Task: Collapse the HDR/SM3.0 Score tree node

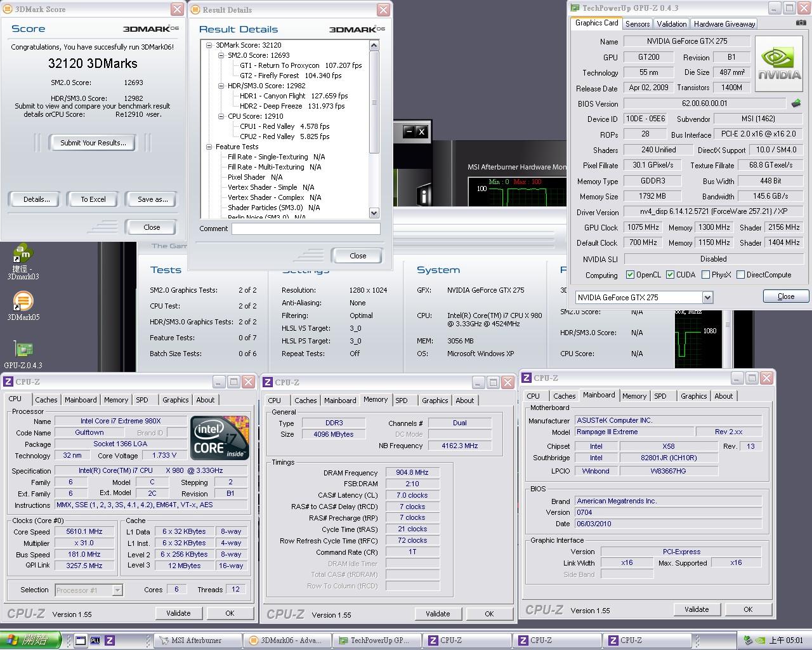Action: point(221,86)
